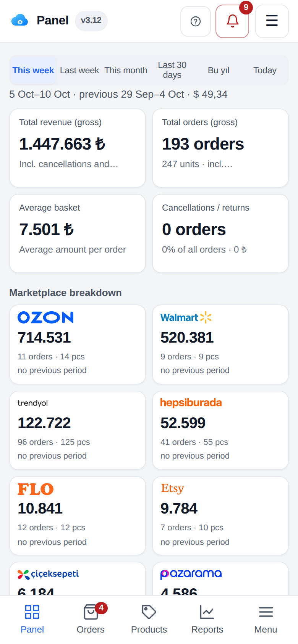
Task: Click the FLO marketplace logo
Action: (36, 489)
